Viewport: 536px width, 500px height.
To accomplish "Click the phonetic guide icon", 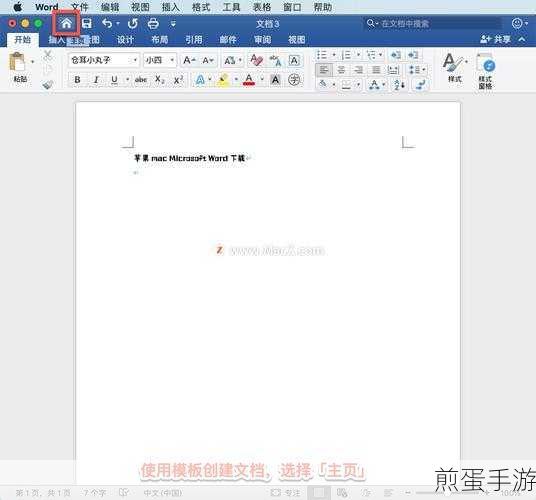I will pyautogui.click(x=275, y=60).
